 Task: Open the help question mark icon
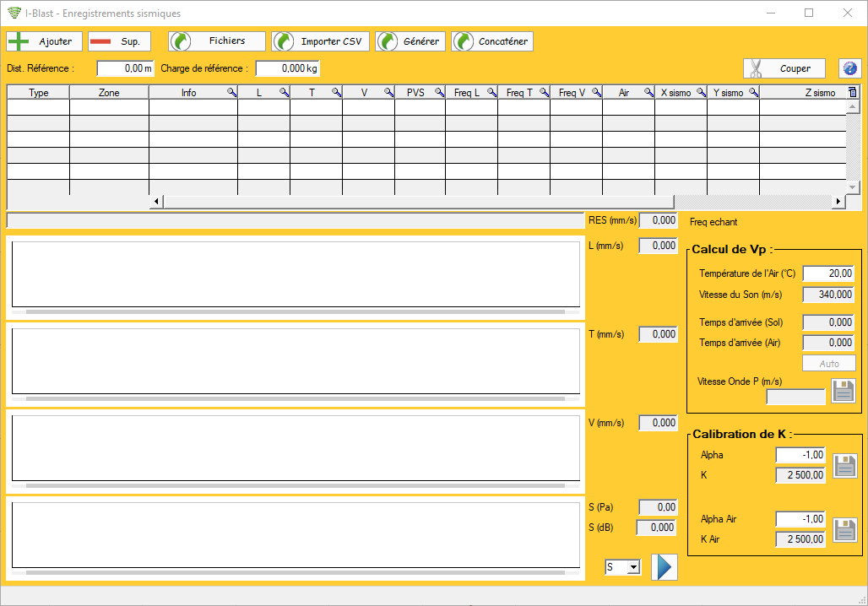[x=849, y=68]
